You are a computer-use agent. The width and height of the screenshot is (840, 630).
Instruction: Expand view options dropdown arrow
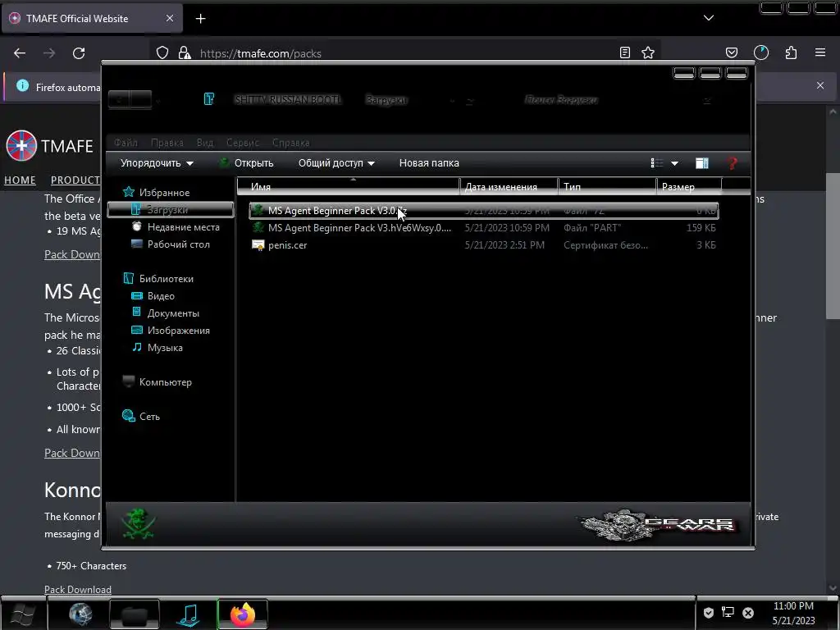point(674,163)
